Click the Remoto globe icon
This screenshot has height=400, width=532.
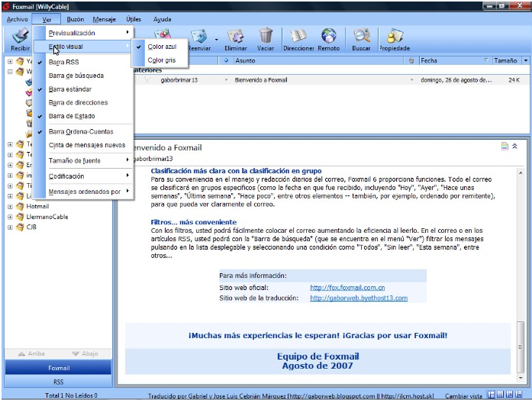pyautogui.click(x=329, y=36)
